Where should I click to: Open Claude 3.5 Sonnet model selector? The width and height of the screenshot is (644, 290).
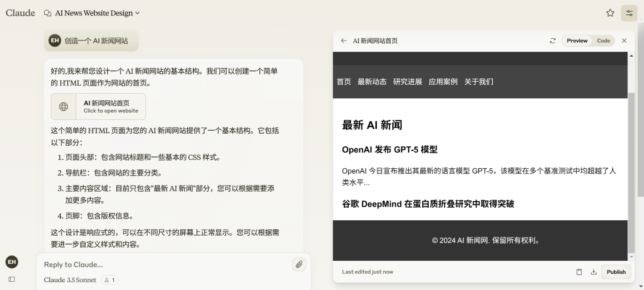tap(70, 280)
